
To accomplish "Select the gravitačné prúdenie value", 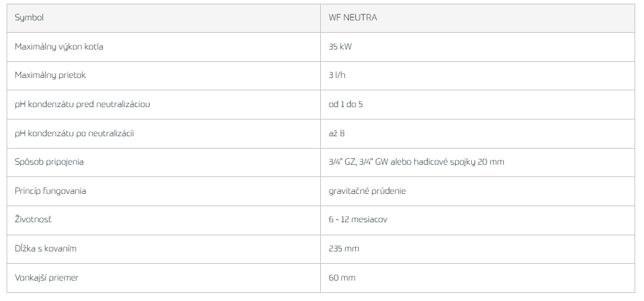I will (x=367, y=192).
